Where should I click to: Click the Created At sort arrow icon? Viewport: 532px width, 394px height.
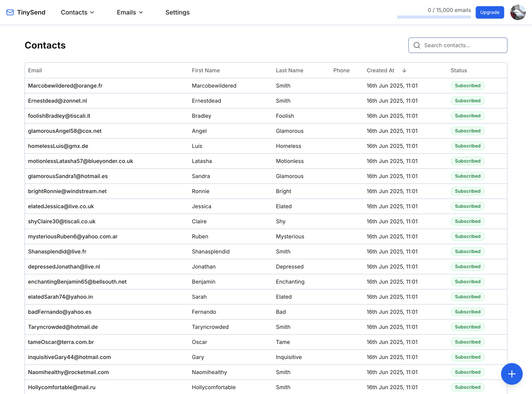coord(404,70)
